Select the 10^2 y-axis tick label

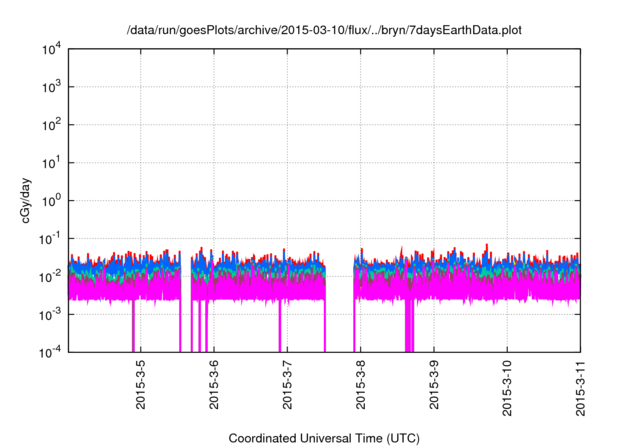point(51,124)
